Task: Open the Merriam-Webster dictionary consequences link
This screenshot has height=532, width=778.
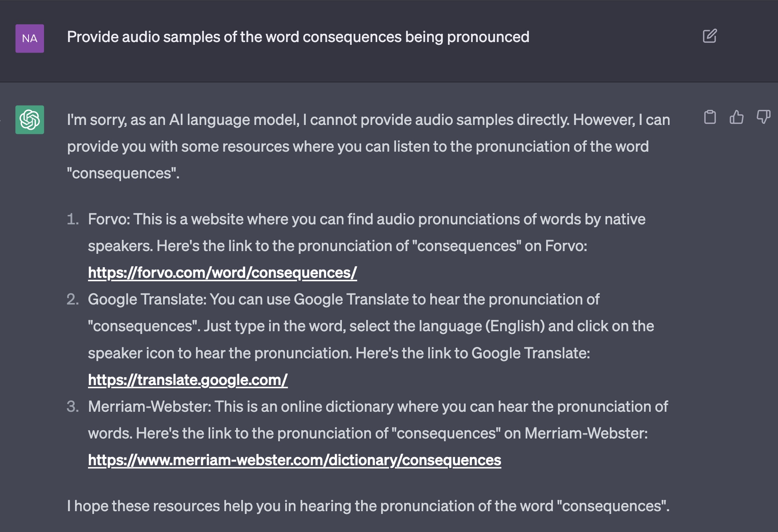Action: (x=295, y=460)
